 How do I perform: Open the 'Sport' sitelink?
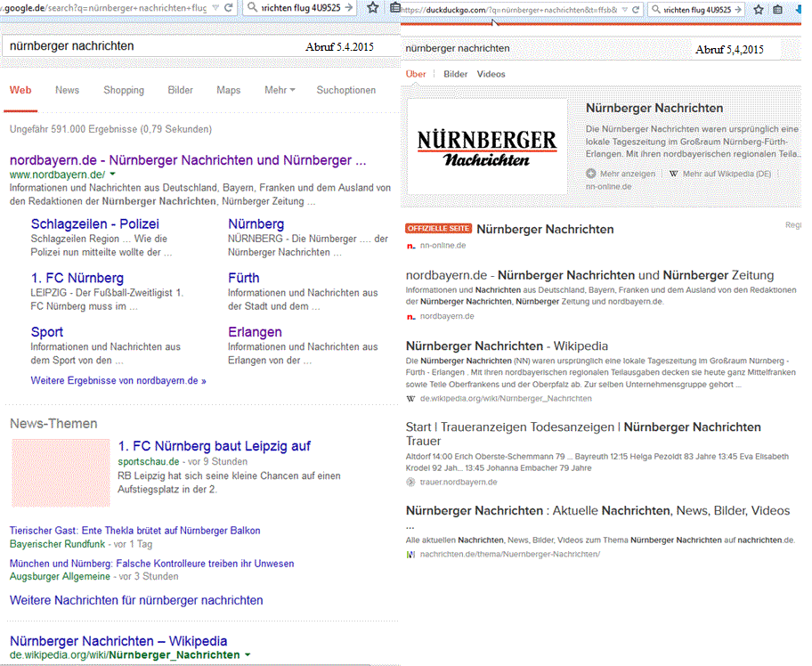46,332
